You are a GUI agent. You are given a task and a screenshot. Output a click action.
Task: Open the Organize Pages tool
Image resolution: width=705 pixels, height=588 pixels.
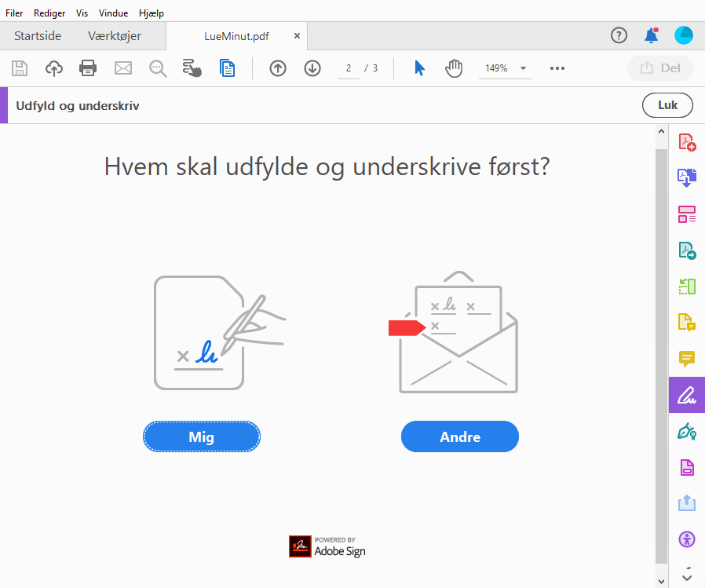687,214
